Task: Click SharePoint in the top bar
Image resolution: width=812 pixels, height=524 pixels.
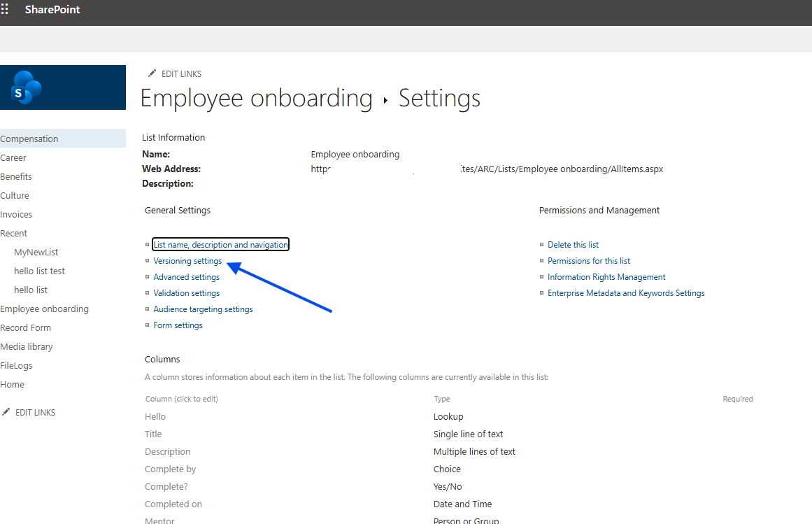Action: click(52, 10)
